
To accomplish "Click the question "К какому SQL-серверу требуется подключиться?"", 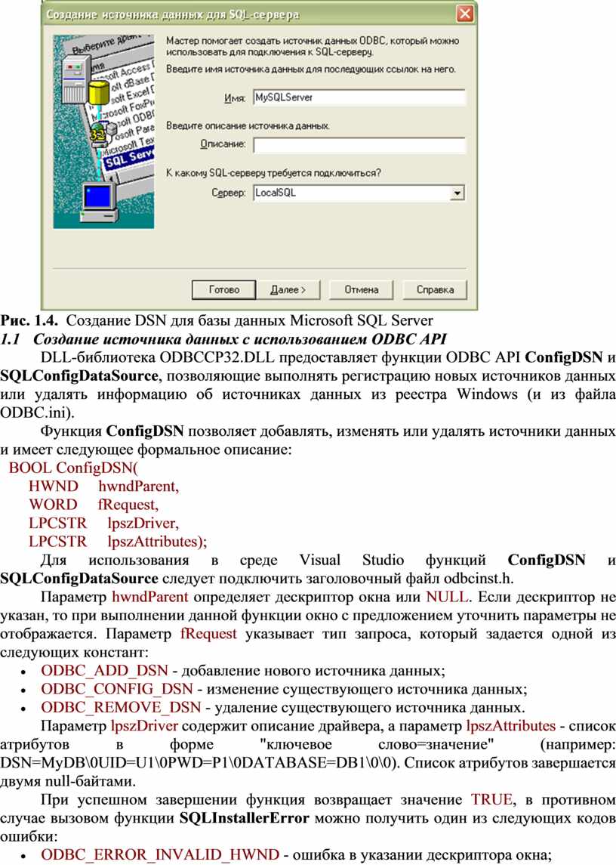I will (273, 173).
